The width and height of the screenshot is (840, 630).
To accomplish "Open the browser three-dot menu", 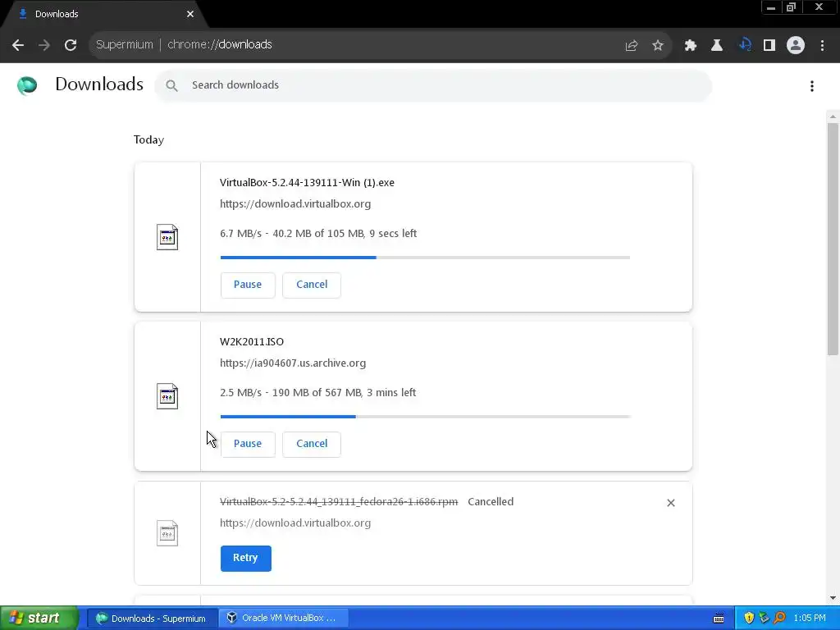I will point(822,46).
